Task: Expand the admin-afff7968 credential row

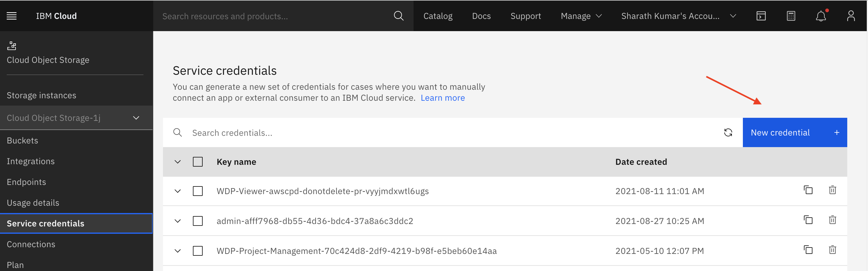Action: click(178, 221)
